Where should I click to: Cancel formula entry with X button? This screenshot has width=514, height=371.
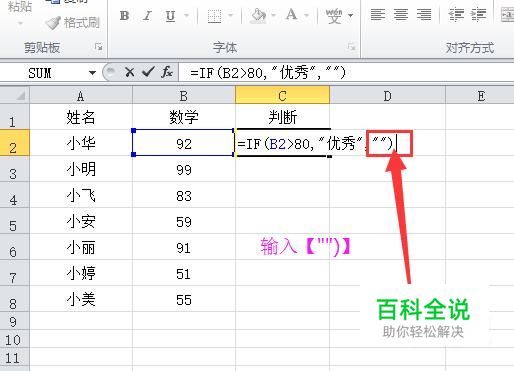click(x=129, y=72)
